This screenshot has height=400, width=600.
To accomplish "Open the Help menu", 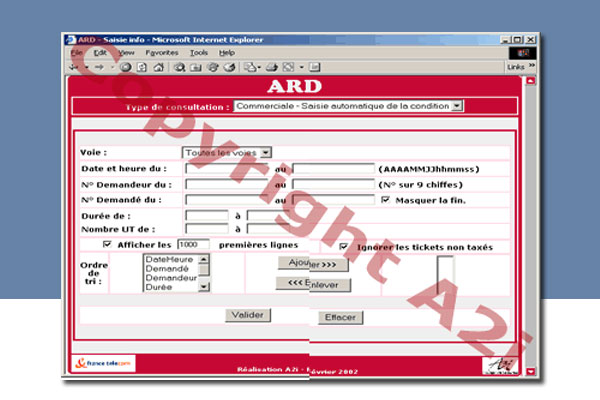I will point(227,53).
